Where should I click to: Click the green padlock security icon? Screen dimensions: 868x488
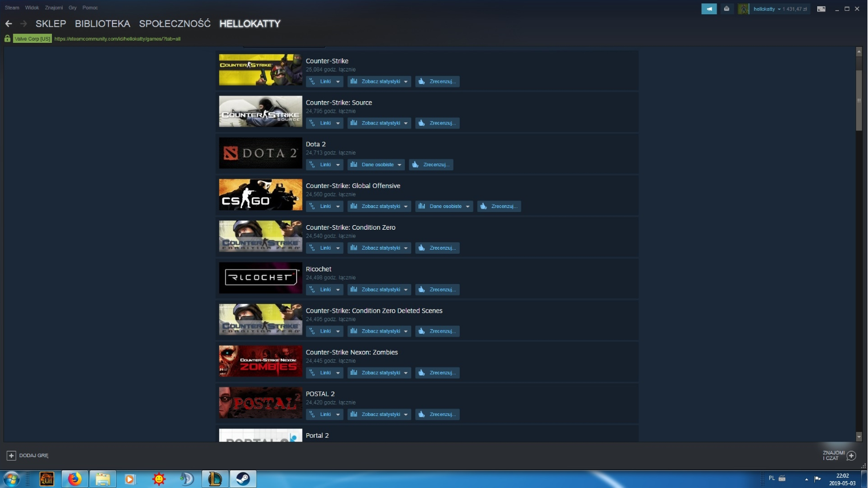click(x=7, y=38)
